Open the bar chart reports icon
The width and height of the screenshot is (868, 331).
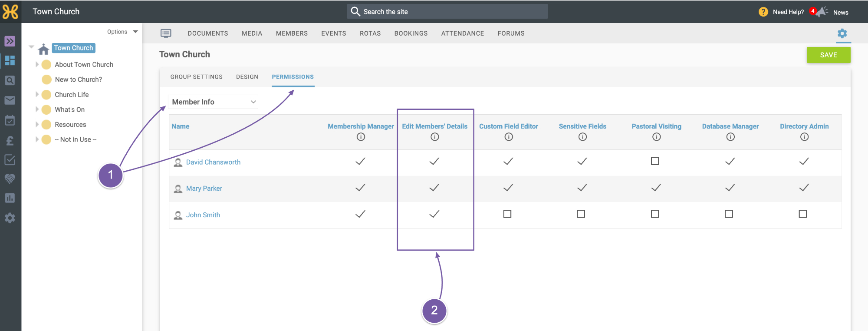(x=10, y=198)
